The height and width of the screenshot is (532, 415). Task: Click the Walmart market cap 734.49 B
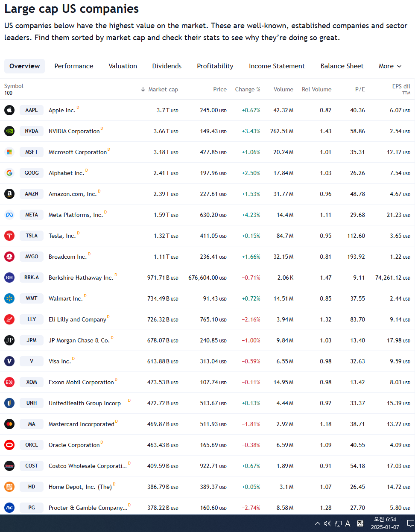click(x=163, y=298)
